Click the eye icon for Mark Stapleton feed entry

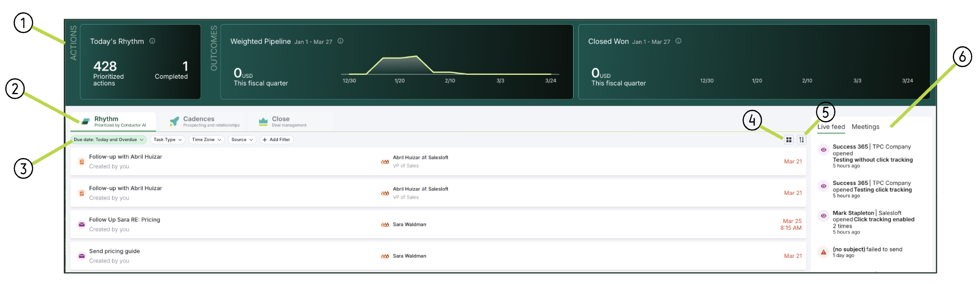pos(824,216)
